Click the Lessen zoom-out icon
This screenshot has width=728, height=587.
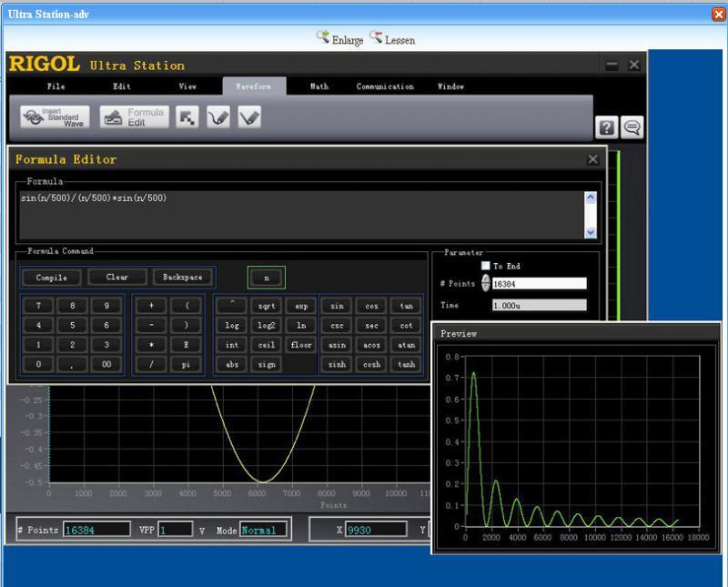tap(376, 37)
